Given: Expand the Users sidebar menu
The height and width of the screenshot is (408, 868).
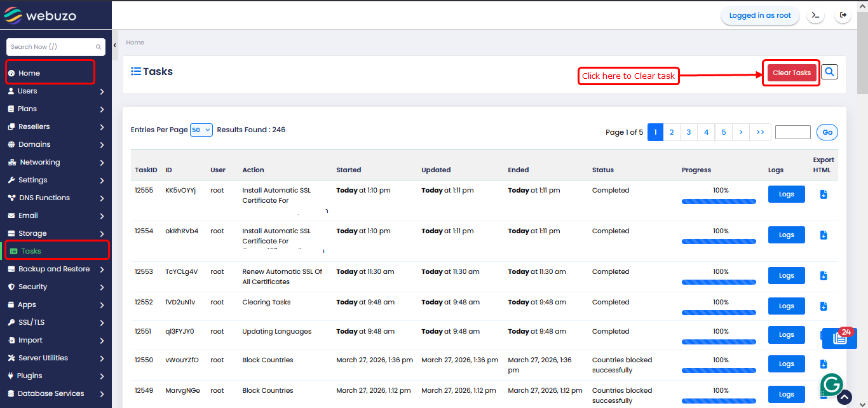Looking at the screenshot, I should 56,91.
